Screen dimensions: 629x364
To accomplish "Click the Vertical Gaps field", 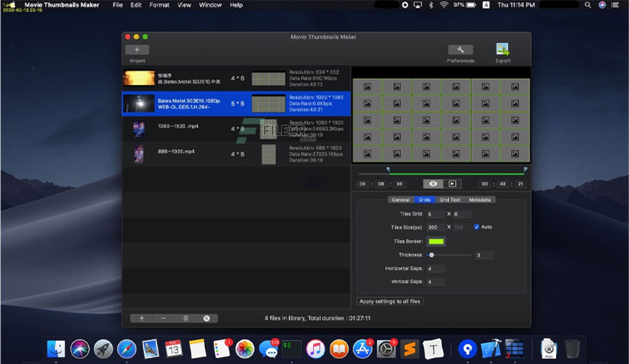I will 436,282.
